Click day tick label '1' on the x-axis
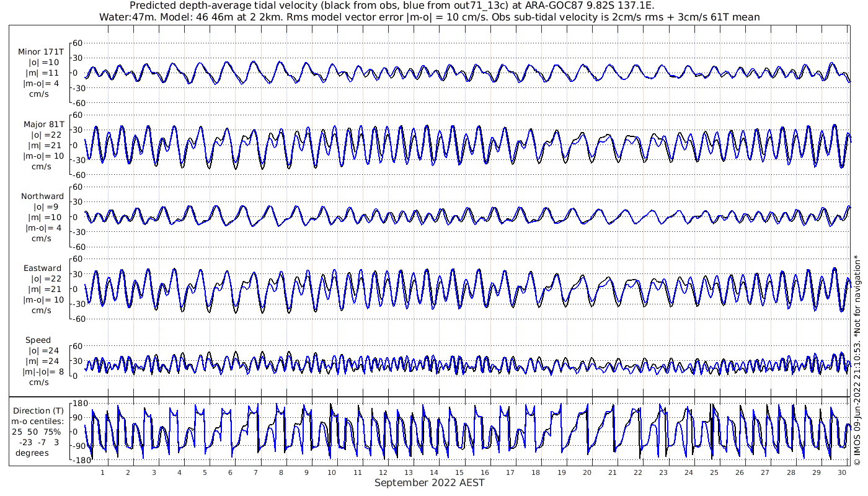The height and width of the screenshot is (496, 868). click(x=103, y=472)
